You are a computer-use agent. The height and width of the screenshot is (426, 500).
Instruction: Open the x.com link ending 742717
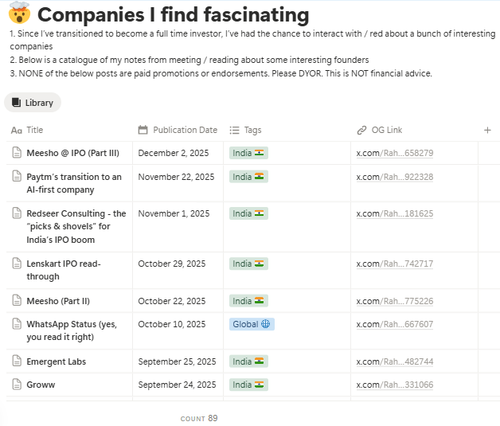[395, 264]
